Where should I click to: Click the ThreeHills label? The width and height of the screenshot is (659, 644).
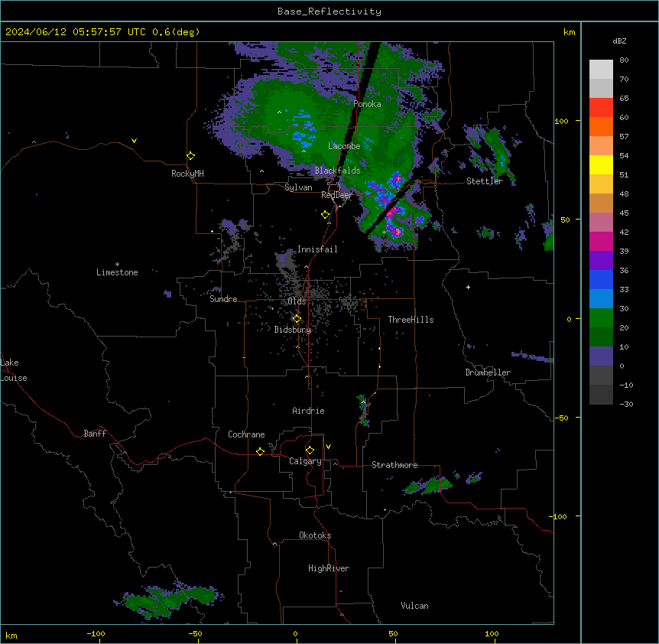click(x=411, y=320)
